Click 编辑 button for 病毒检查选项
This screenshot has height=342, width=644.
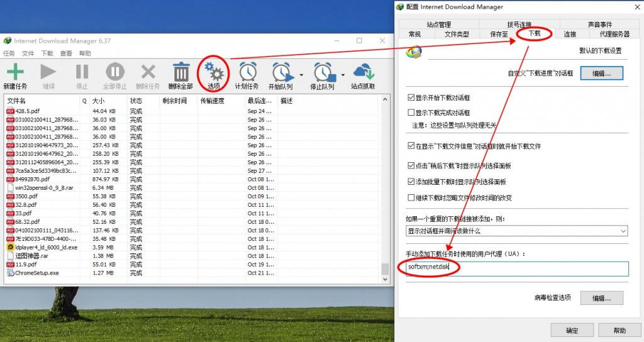tap(602, 298)
